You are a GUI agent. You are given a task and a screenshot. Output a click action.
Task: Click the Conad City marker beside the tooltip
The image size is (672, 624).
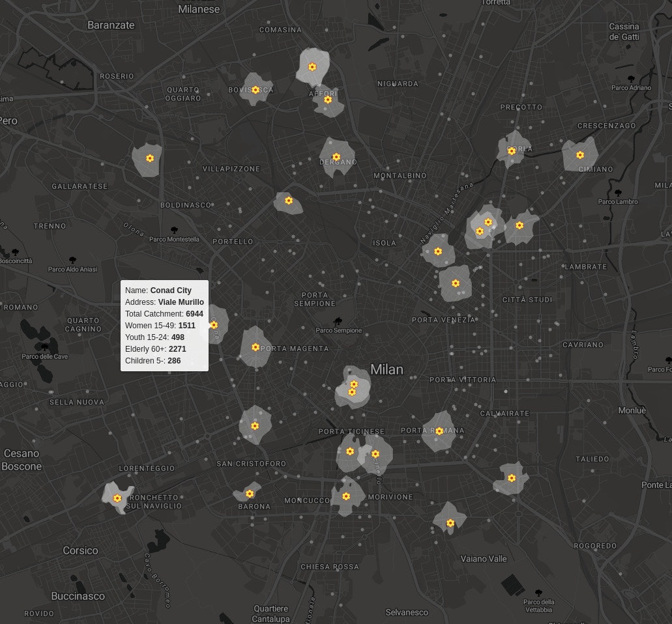[x=214, y=325]
